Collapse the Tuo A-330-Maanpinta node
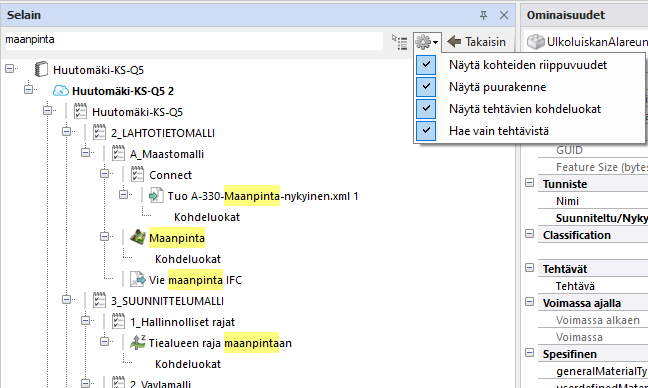 [123, 194]
